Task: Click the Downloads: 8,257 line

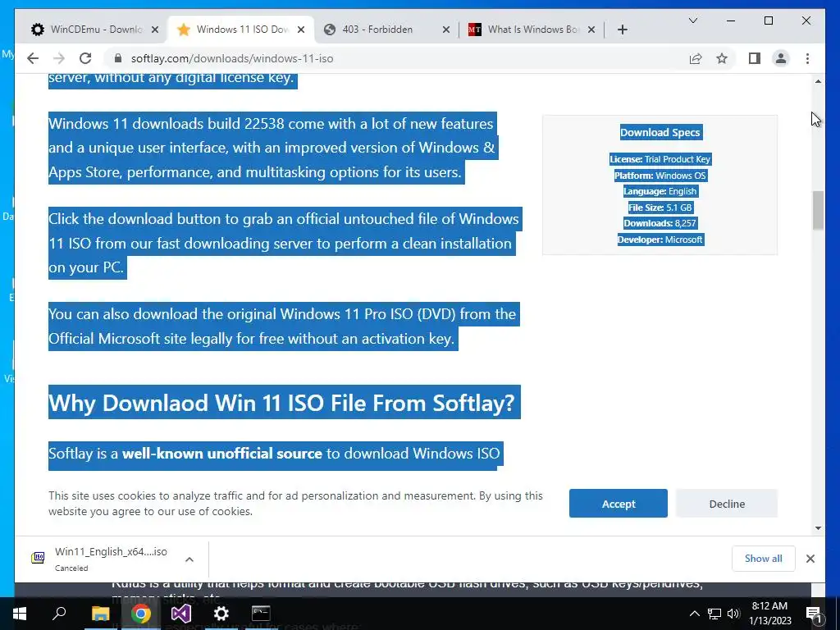Action: (660, 223)
